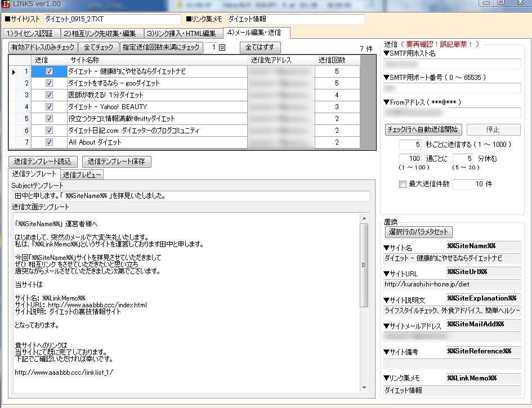Click site name cell 医師が教える! 1分ダイエット

click(157, 95)
